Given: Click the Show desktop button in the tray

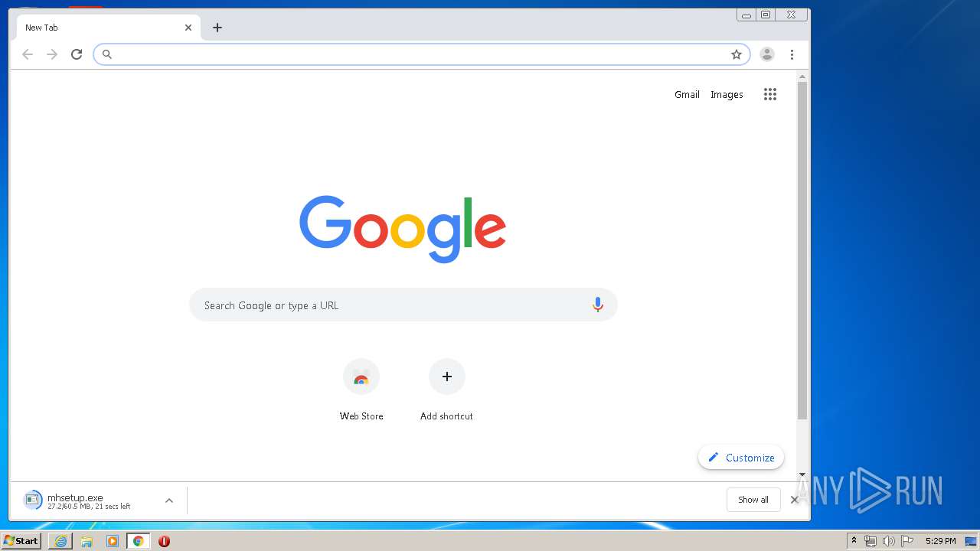Looking at the screenshot, I should pos(971,541).
